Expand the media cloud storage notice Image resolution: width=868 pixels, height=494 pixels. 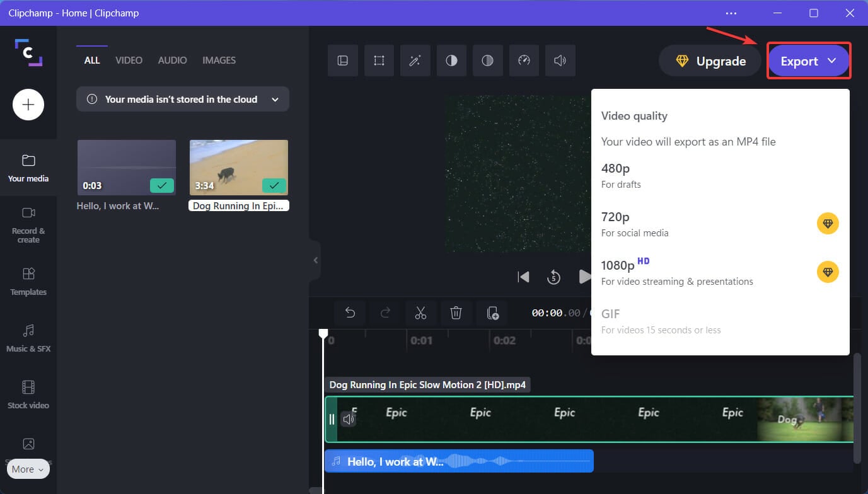coord(275,99)
